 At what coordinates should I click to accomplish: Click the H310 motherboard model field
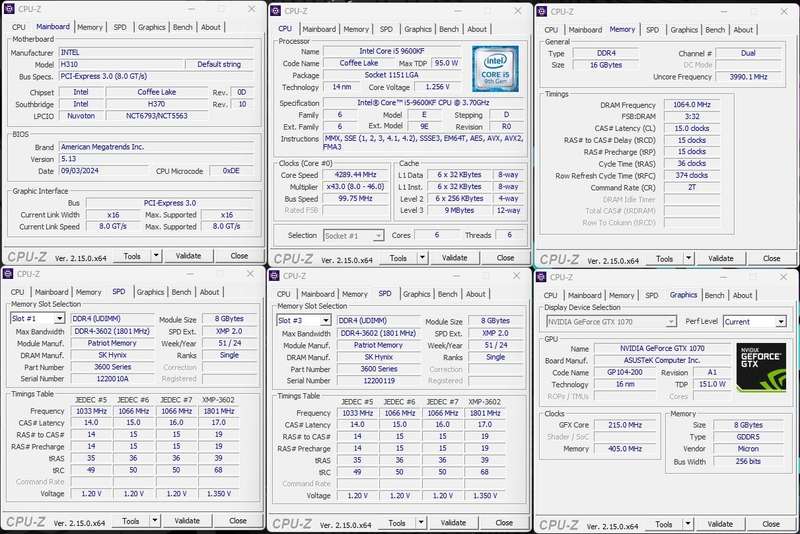coord(121,64)
